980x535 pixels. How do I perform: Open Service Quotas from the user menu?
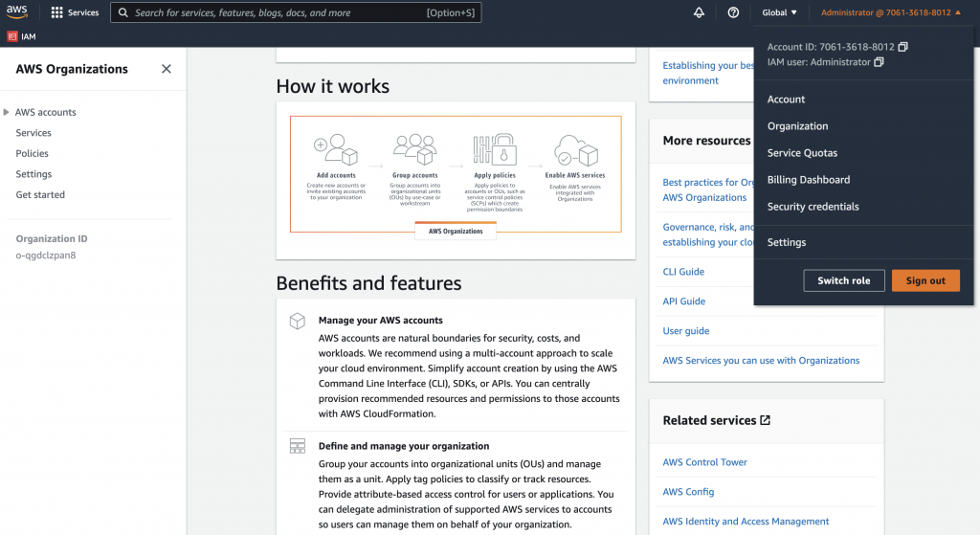[x=803, y=153]
